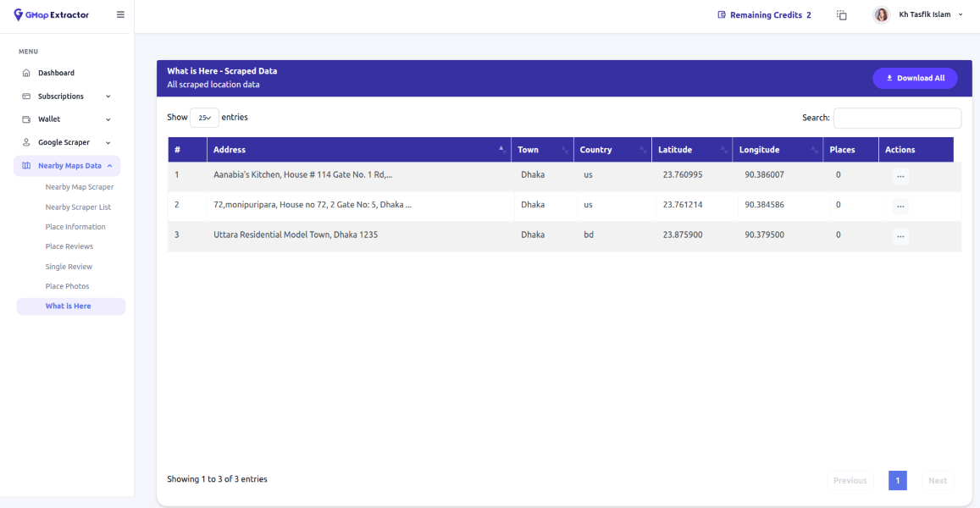
Task: Click the copy icon in top header
Action: click(x=842, y=15)
